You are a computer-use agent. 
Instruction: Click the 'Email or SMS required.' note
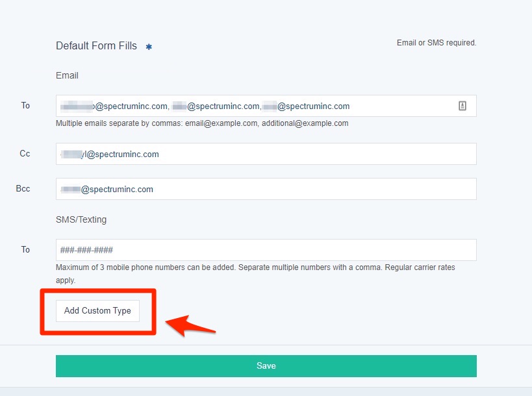[x=436, y=43]
